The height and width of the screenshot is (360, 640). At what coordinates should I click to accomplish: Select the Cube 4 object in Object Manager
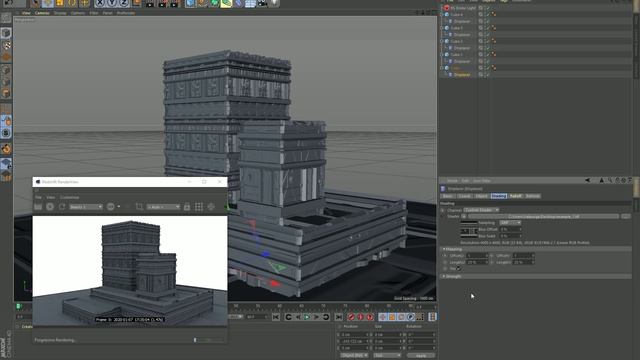point(457,14)
